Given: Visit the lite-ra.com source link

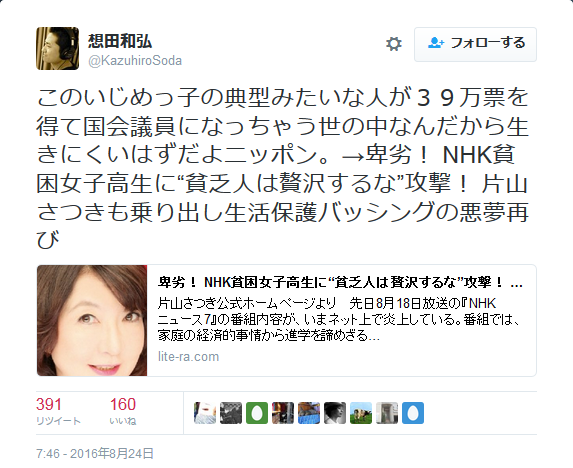Looking at the screenshot, I should 188,357.
